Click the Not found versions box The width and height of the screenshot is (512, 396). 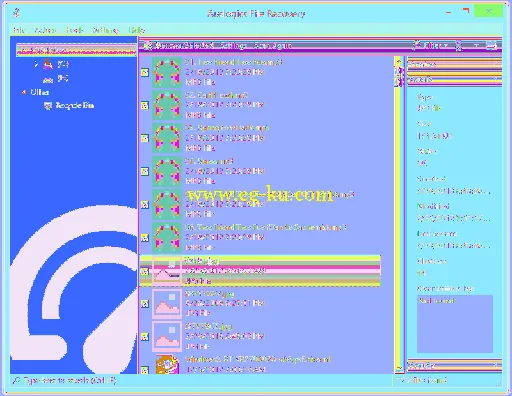click(x=455, y=323)
